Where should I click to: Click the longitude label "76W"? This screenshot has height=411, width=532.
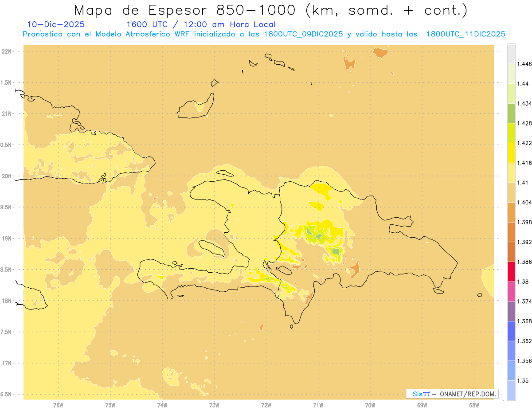(x=58, y=405)
